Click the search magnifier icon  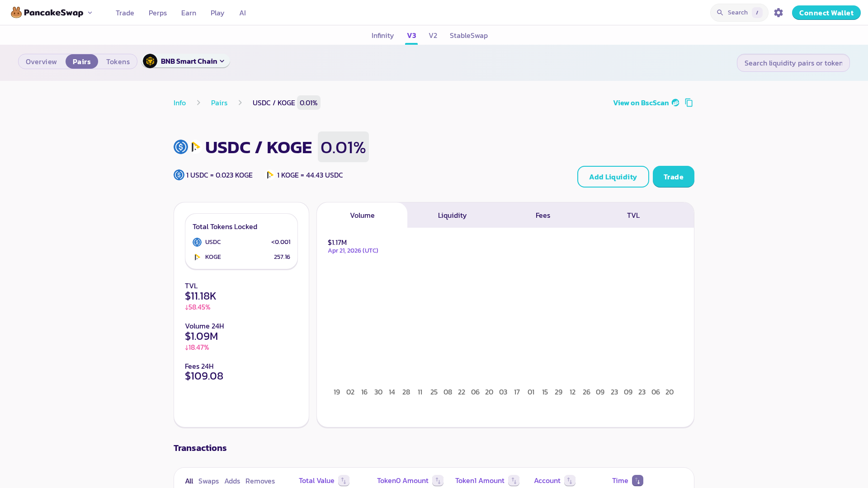(720, 13)
